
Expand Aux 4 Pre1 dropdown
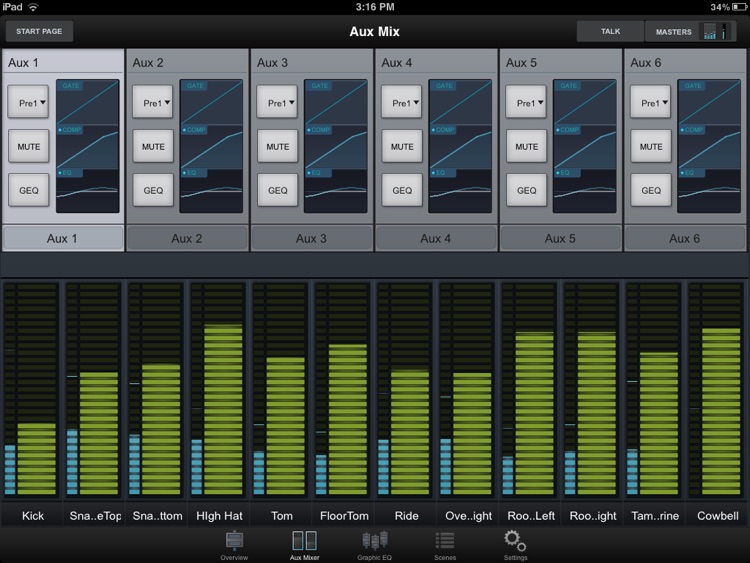pyautogui.click(x=402, y=102)
